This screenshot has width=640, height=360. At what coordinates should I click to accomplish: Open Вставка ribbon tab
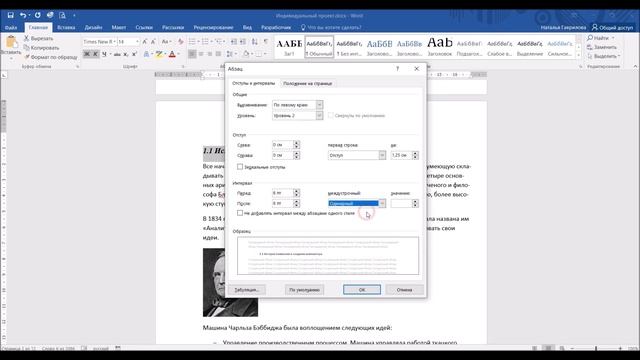(66, 27)
